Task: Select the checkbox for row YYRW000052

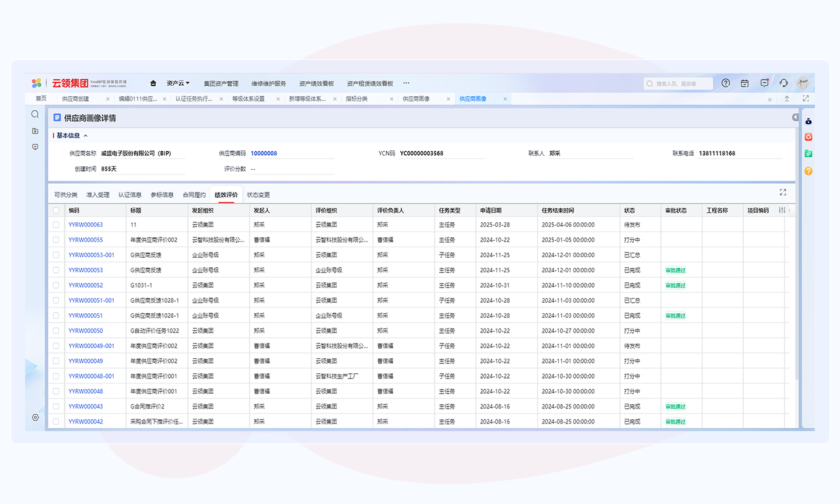Action: (56, 285)
